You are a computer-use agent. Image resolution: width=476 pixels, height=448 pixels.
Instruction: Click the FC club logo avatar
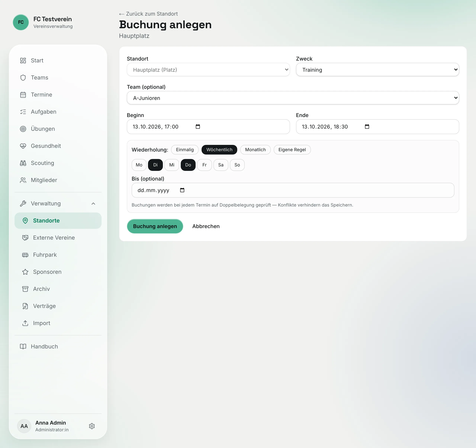(21, 22)
